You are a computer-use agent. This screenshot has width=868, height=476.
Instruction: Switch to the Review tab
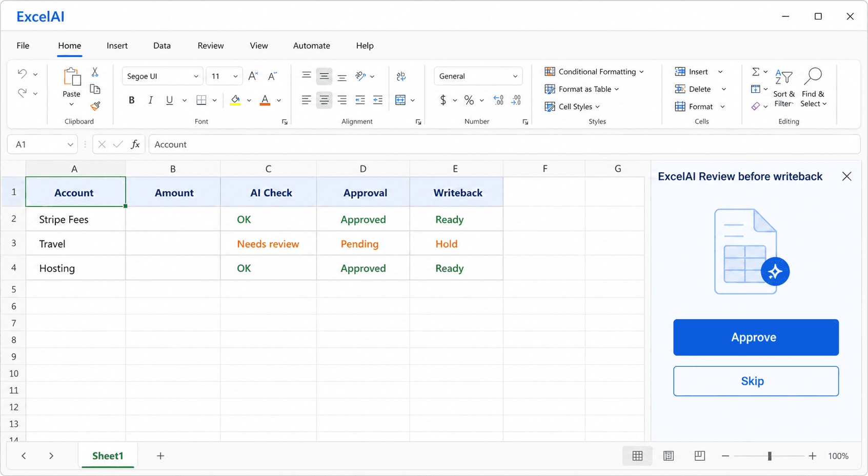click(211, 46)
